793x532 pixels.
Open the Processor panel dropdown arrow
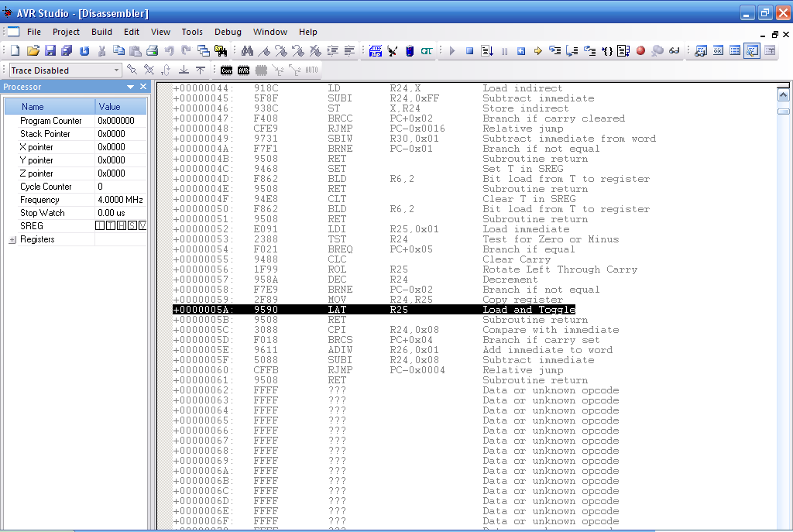click(x=130, y=87)
